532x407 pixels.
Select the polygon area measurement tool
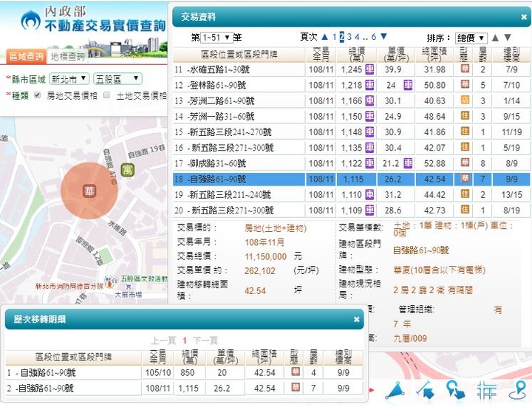coord(395,391)
